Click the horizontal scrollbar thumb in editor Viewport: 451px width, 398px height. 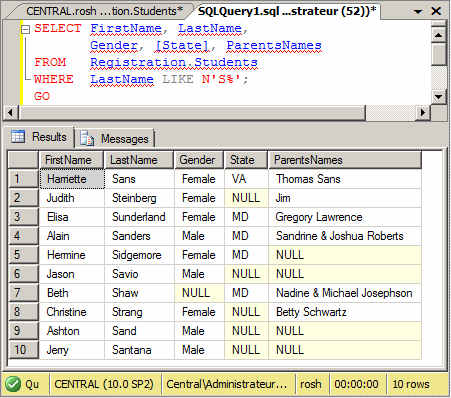192,112
